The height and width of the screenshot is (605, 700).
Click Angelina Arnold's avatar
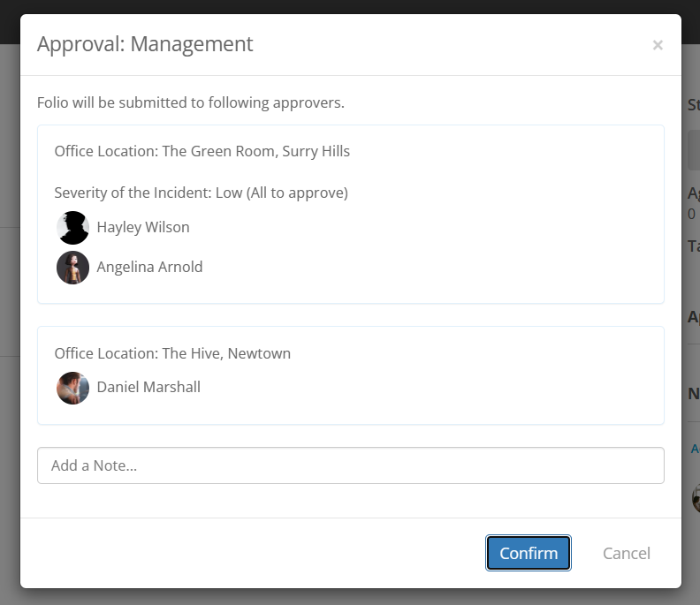point(72,268)
